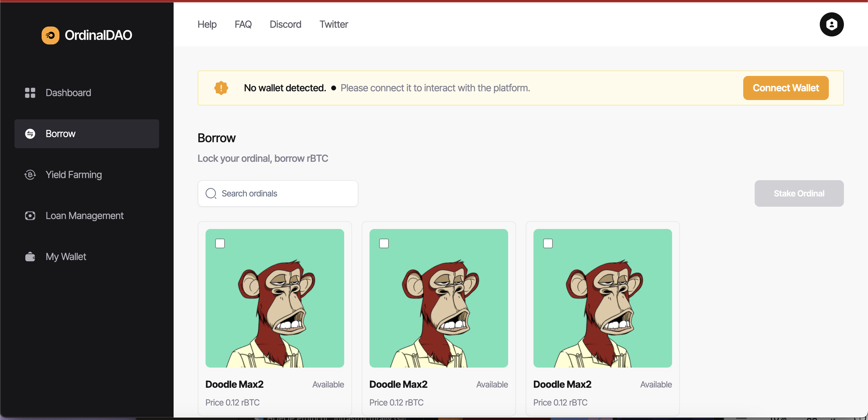Click the Yield Farming bitcoin icon
Viewport: 868px width, 420px height.
click(30, 175)
